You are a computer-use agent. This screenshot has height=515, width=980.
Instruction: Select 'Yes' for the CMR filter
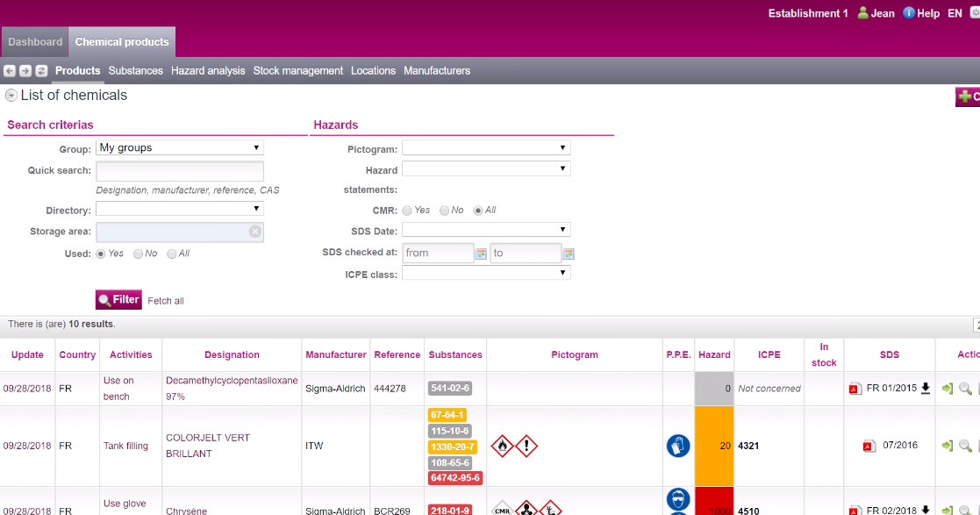407,211
